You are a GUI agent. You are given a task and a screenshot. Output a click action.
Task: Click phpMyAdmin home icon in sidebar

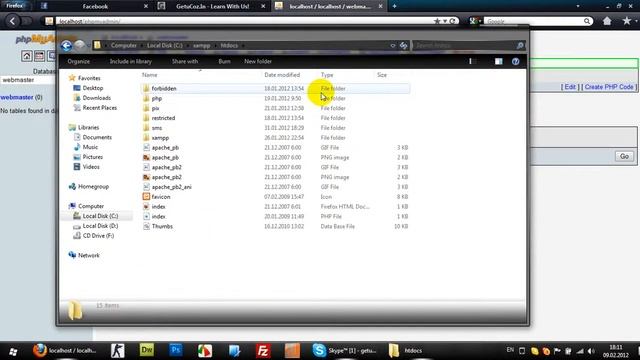[x=27, y=56]
